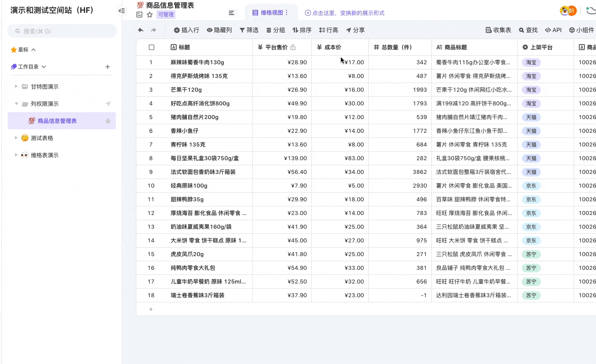596x364 pixels.
Task: Click the redo arrow
Action: 154,30
